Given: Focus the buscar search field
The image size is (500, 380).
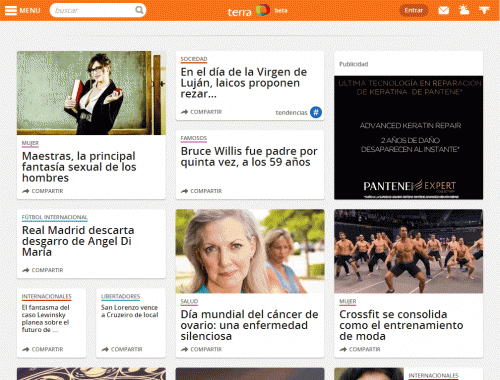Looking at the screenshot, I should [93, 10].
